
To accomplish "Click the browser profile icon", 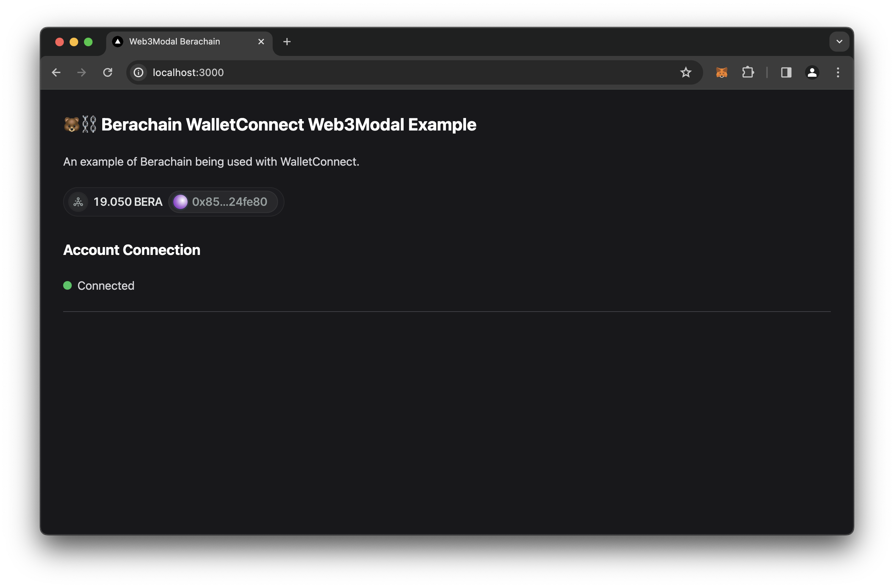I will (811, 72).
